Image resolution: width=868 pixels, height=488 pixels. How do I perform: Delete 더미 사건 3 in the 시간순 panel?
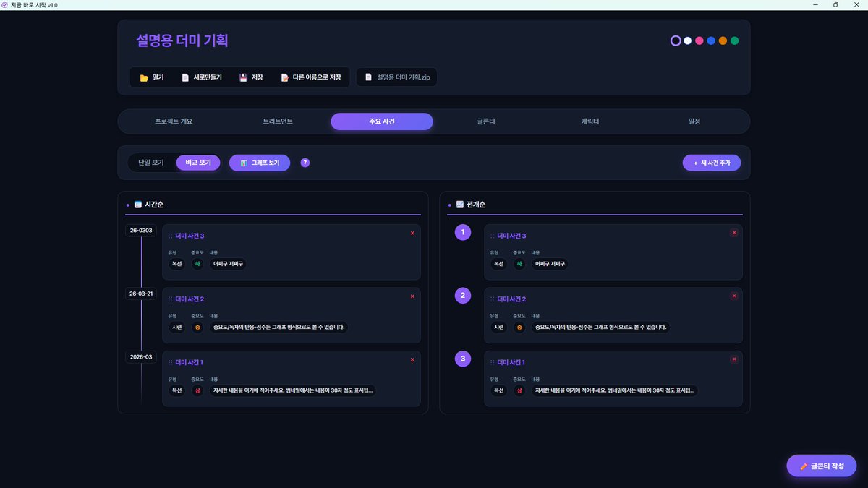[412, 233]
